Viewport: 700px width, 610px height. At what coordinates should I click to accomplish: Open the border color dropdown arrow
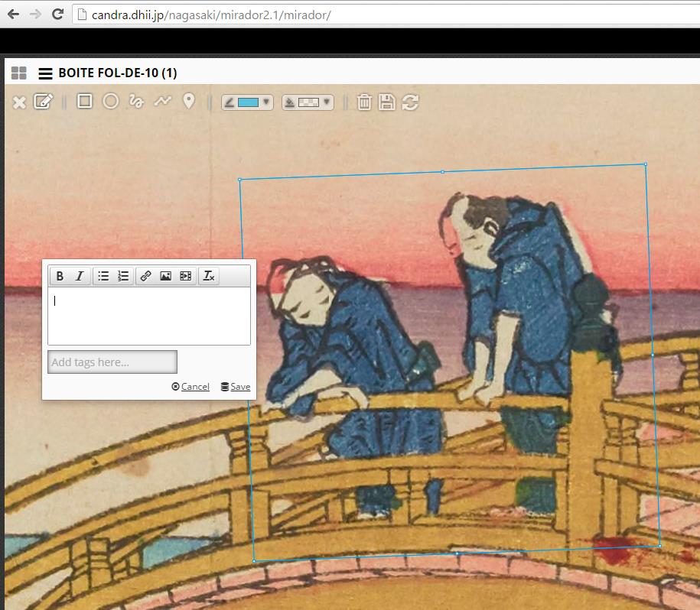pyautogui.click(x=266, y=102)
